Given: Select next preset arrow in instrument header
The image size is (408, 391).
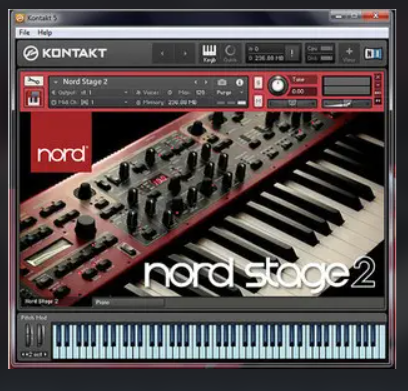Looking at the screenshot, I should click(x=206, y=82).
